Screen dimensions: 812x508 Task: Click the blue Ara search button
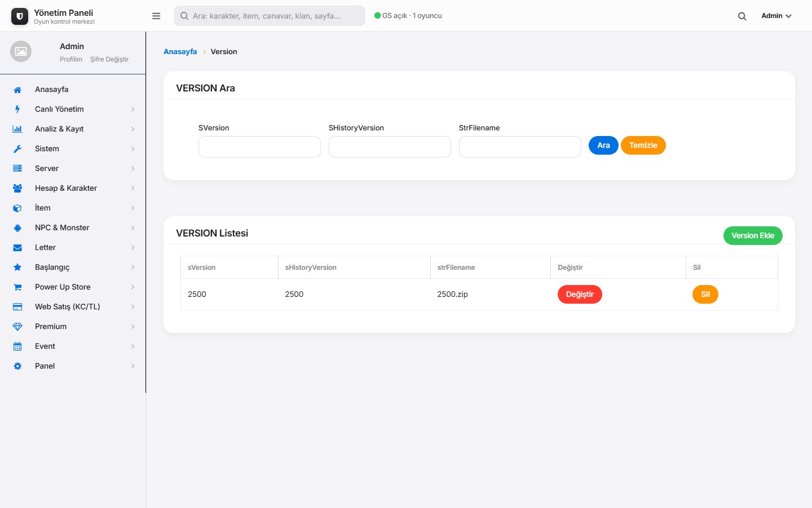pos(603,145)
